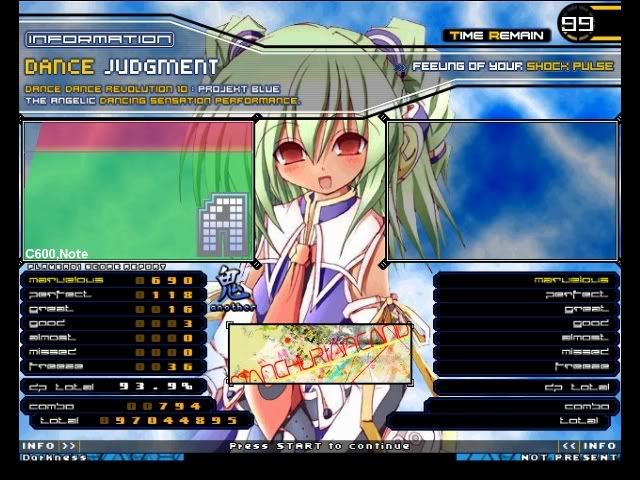Image resolution: width=640 pixels, height=480 pixels.
Task: Click the 'Not Present' player two label
Action: (x=568, y=458)
